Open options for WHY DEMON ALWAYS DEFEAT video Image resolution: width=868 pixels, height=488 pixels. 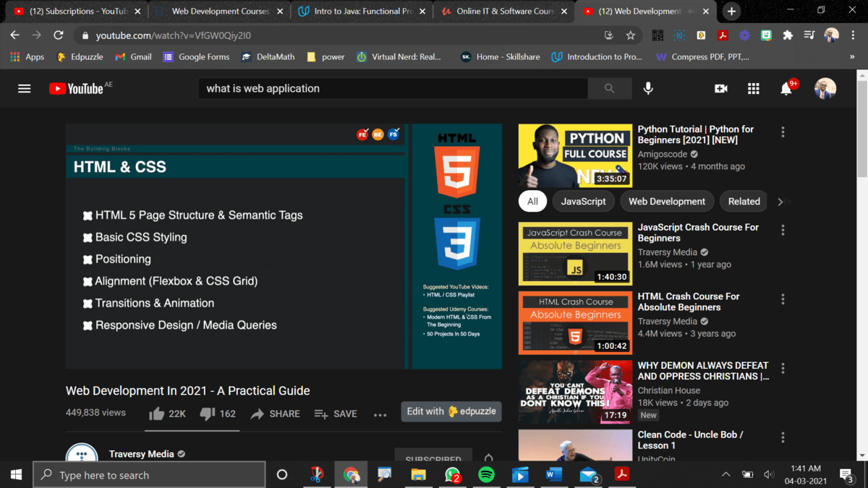(783, 368)
